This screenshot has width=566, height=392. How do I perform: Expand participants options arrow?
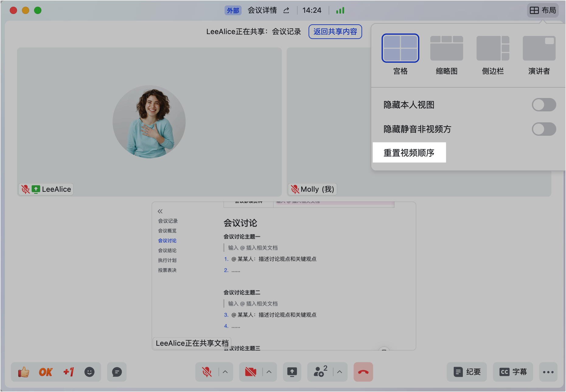(340, 372)
